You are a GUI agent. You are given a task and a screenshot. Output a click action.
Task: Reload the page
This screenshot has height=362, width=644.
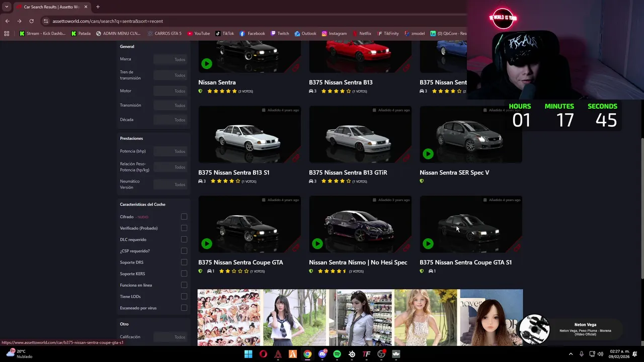tap(31, 21)
